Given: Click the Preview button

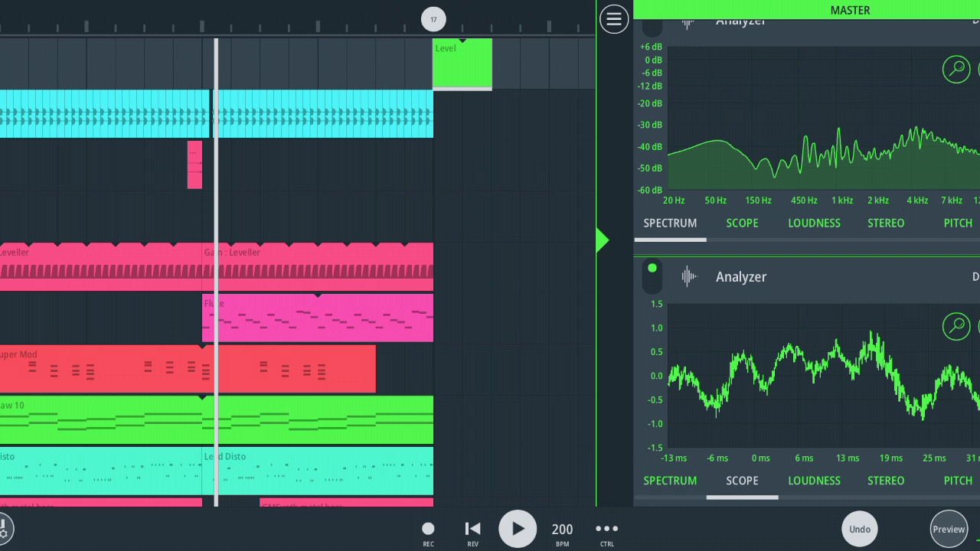Looking at the screenshot, I should tap(949, 529).
